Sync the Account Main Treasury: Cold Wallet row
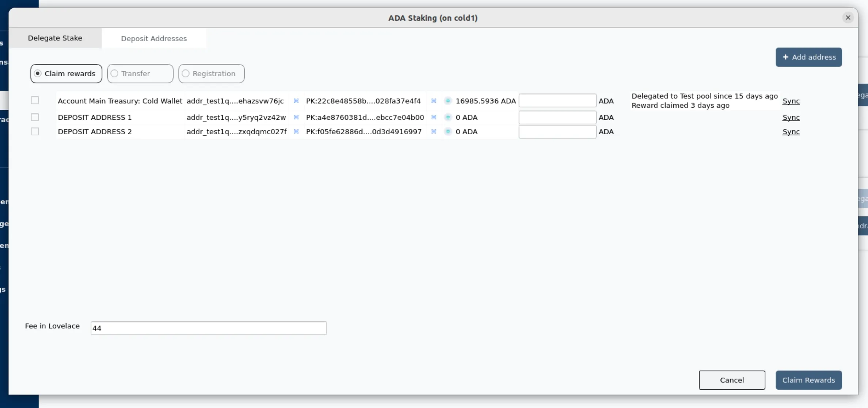This screenshot has height=408, width=868. click(791, 101)
